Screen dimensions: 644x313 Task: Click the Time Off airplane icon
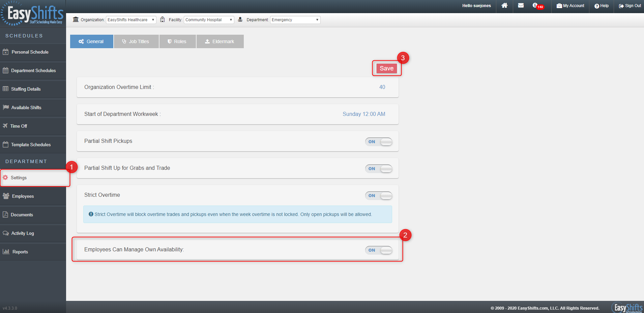pos(5,126)
